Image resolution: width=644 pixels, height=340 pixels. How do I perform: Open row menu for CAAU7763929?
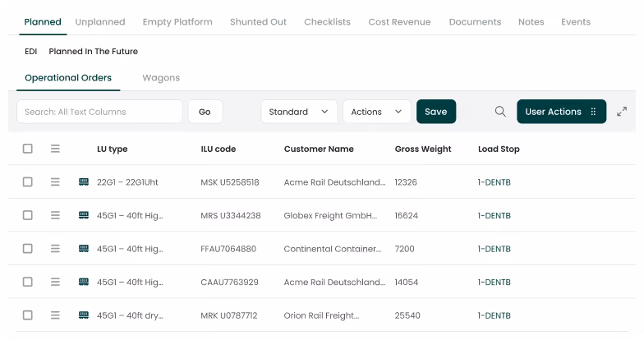coord(55,282)
